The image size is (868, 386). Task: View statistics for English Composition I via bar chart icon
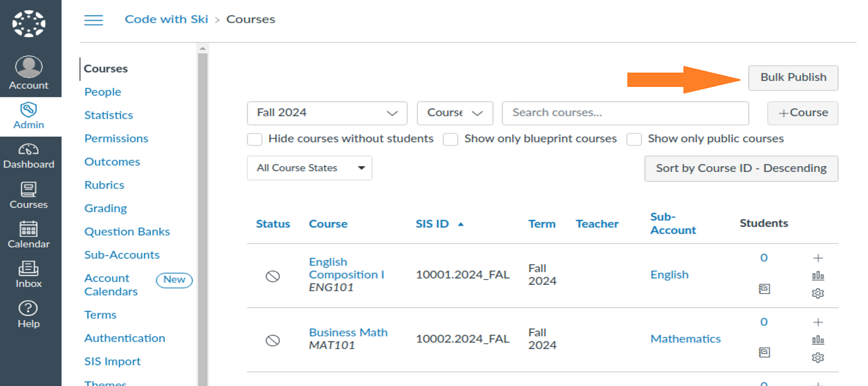pos(818,275)
